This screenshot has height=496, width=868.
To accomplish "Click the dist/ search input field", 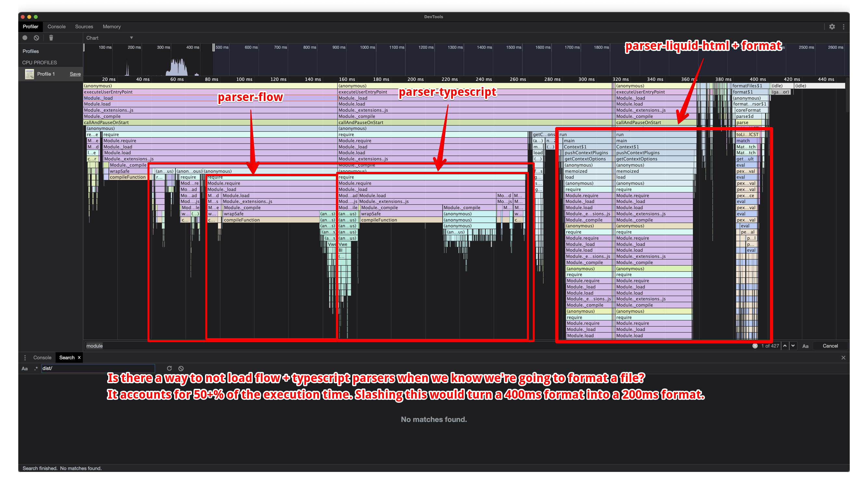I will 98,368.
